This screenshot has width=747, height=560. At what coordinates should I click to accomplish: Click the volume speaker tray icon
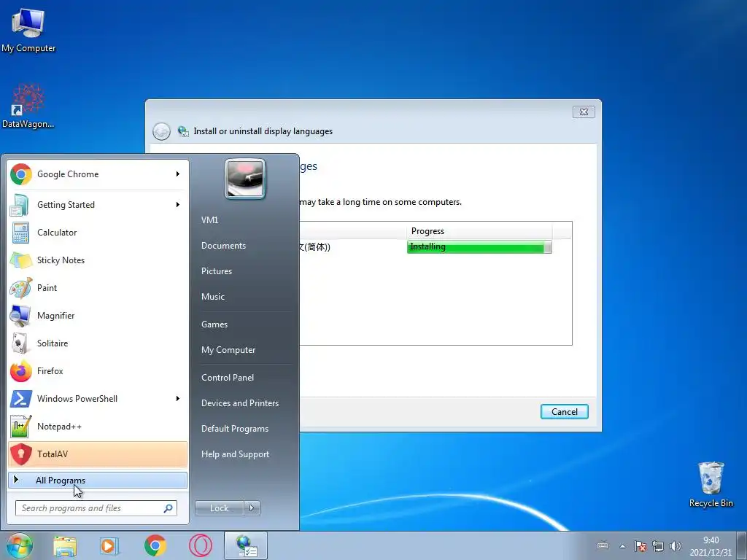coord(675,545)
